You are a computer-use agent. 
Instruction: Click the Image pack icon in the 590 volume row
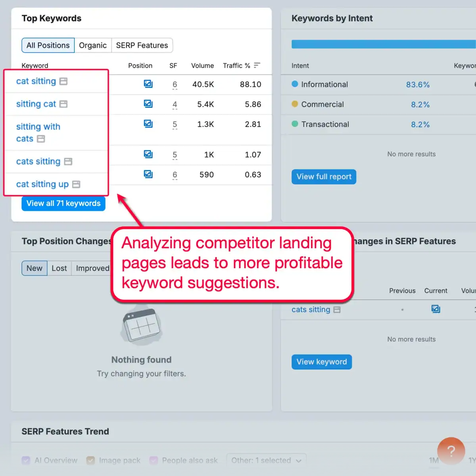[x=148, y=174]
